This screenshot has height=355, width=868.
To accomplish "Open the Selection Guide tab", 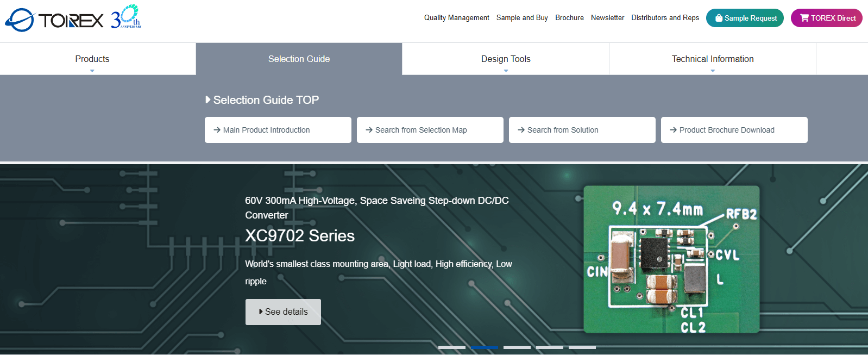I will pos(299,59).
